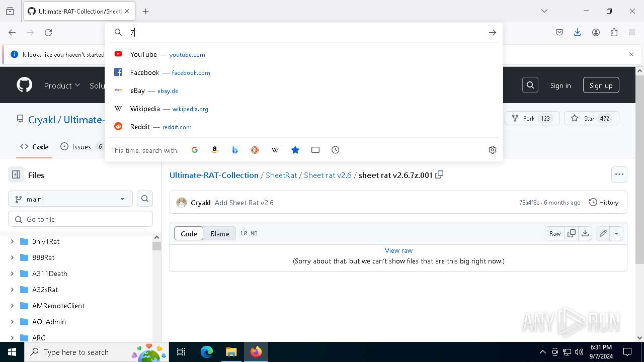This screenshot has height=362, width=644.
Task: Open commit 78a4f8c link
Action: pos(529,203)
